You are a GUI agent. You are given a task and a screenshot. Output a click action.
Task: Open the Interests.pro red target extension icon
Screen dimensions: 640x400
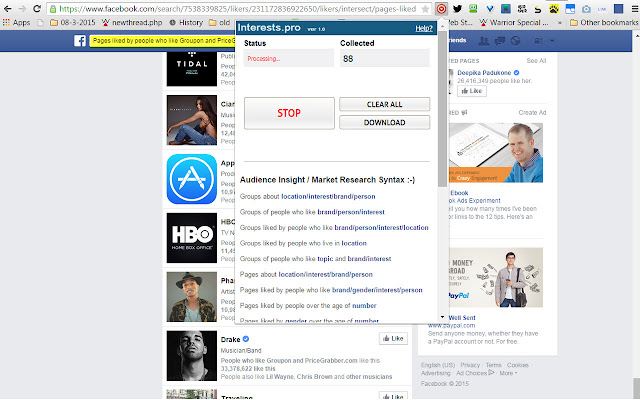(x=441, y=9)
